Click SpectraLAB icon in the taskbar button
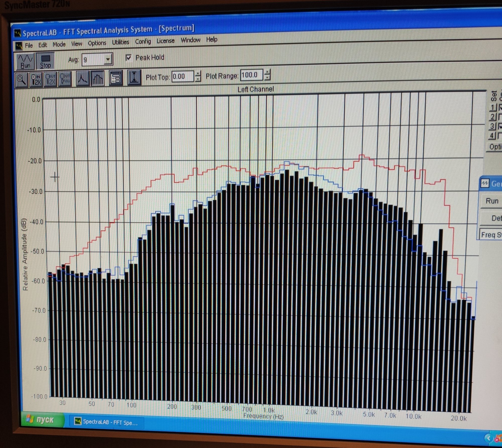 coord(78,421)
